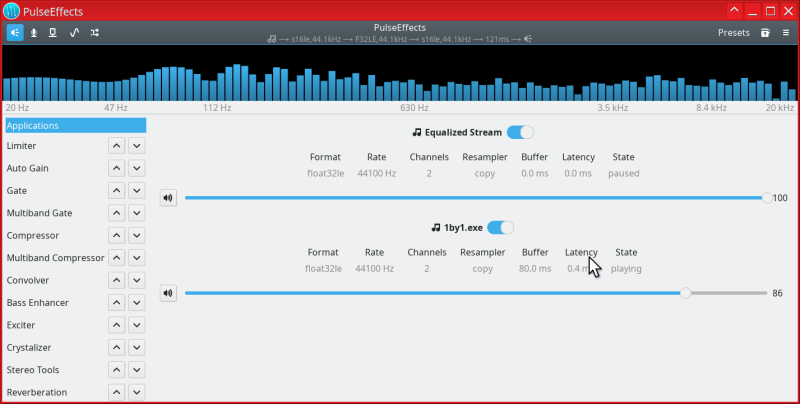Screen dimensions: 800x404
Task: Open the Convolver plugin
Action: (x=28, y=281)
